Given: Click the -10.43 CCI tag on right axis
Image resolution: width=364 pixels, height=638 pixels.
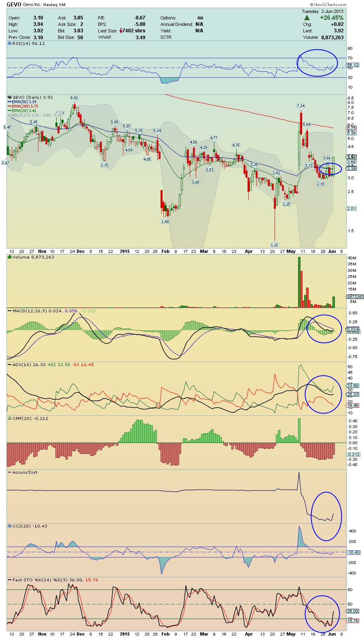Looking at the screenshot, I should coord(353,552).
